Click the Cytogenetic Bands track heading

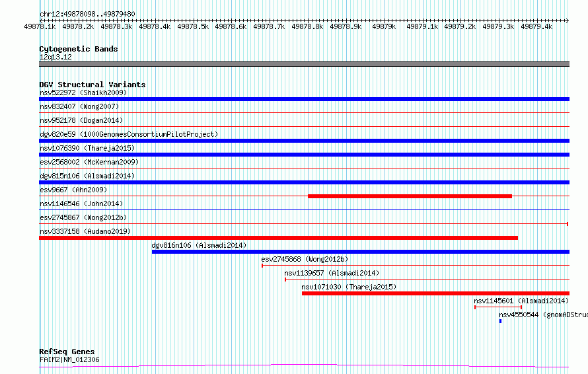(79, 49)
